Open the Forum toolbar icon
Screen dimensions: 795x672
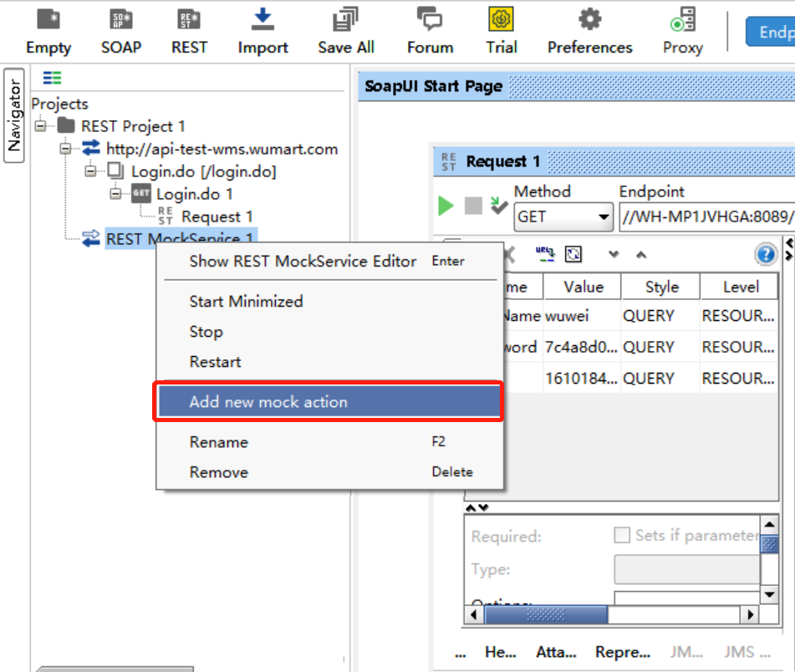(x=430, y=32)
